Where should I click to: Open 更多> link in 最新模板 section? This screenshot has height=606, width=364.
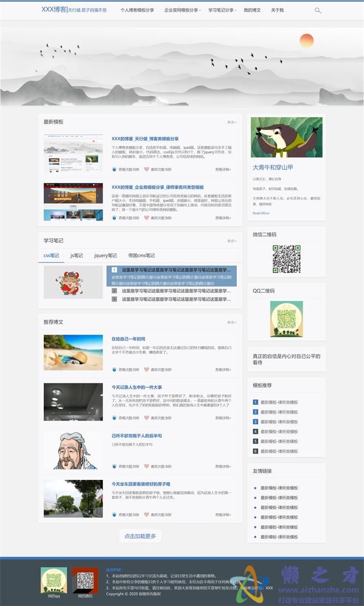[231, 122]
